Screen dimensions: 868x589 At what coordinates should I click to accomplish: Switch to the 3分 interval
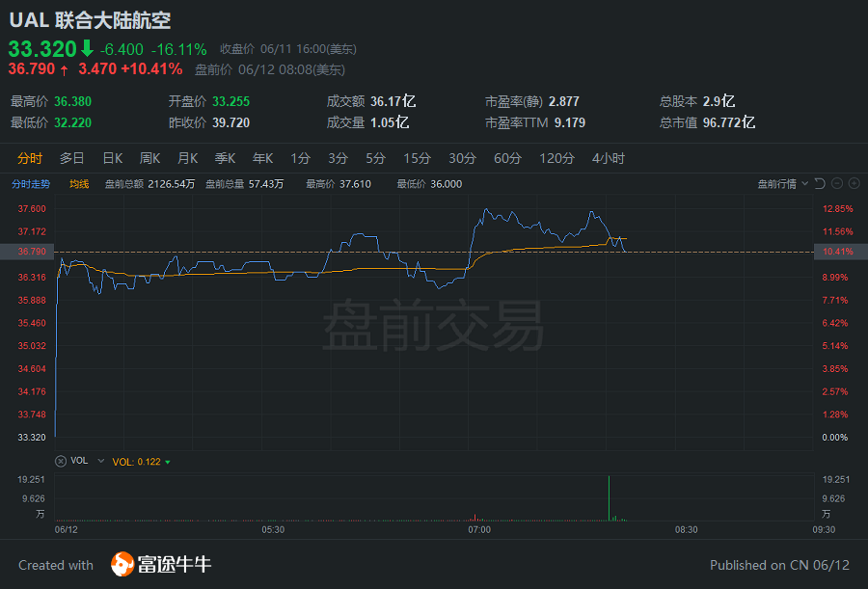point(338,158)
